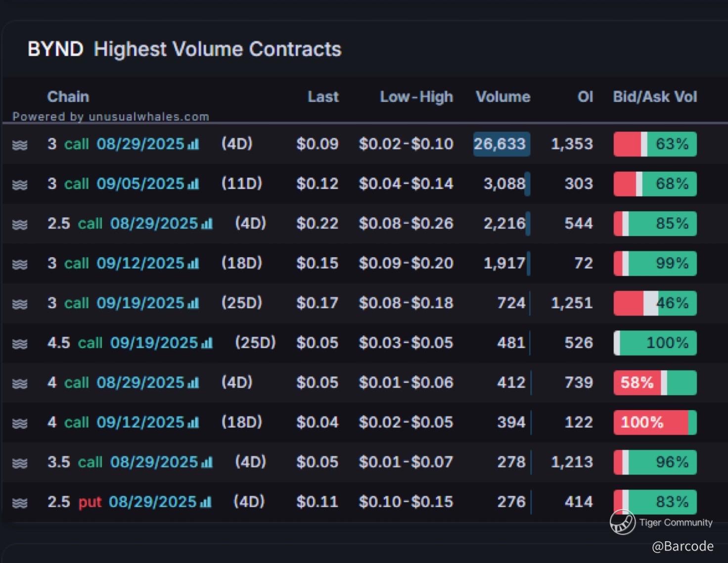Show chart icon for 2.5 call 08/29/2025

click(x=207, y=224)
